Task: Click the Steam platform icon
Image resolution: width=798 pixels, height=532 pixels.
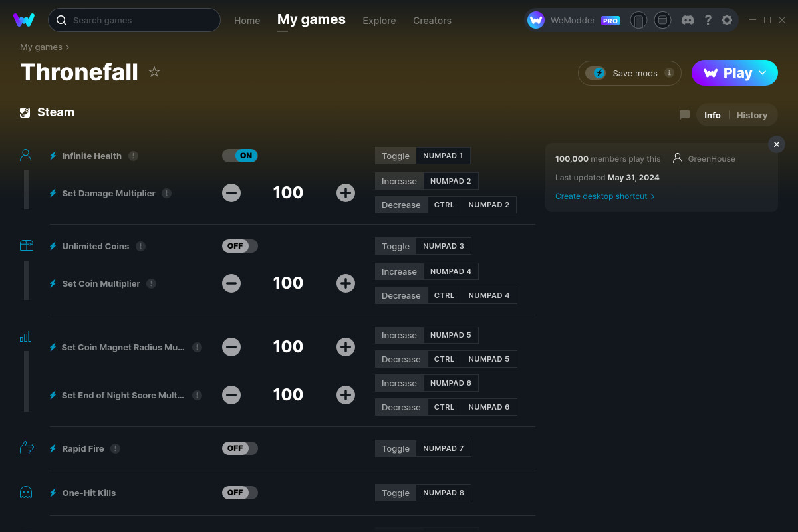Action: (25, 112)
